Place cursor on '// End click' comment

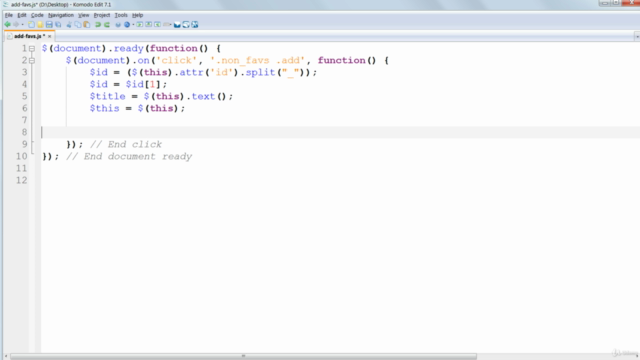(x=126, y=144)
